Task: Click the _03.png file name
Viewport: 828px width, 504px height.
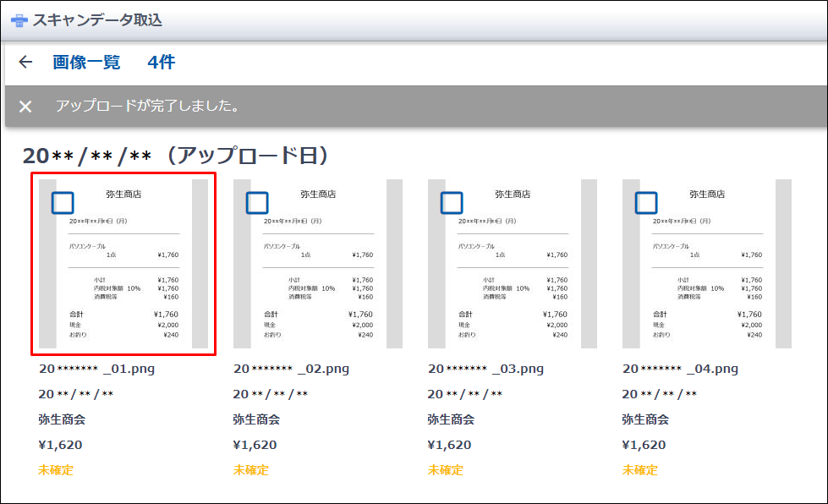Action: click(485, 369)
